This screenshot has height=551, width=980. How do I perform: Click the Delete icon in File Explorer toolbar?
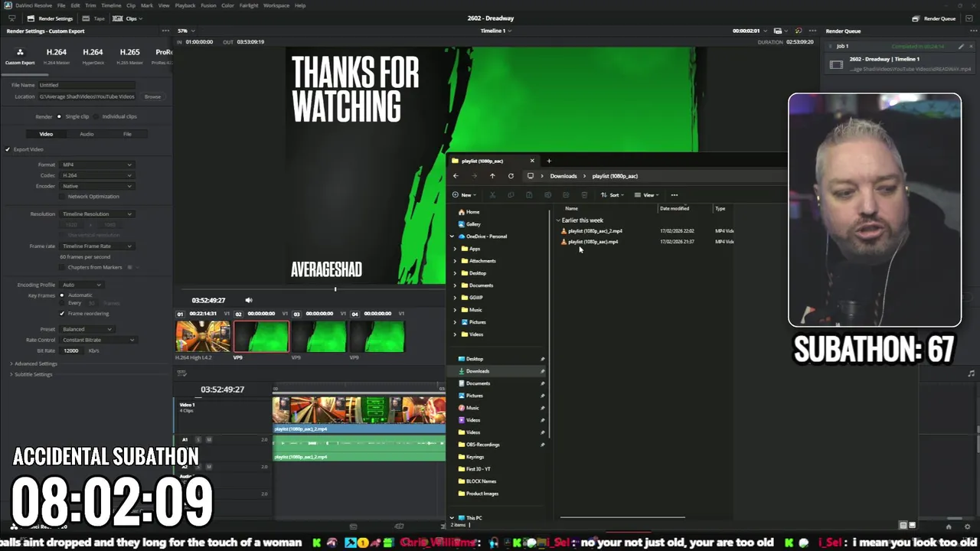tap(584, 195)
